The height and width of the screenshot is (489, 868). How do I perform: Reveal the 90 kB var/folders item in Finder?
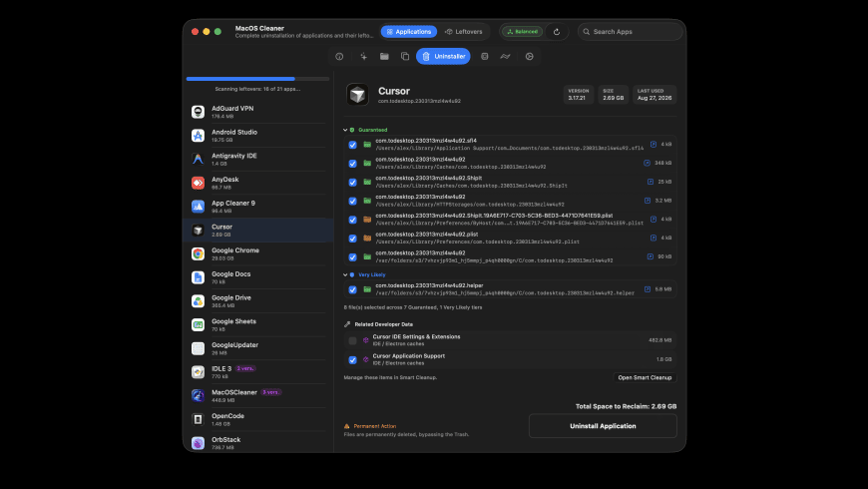click(x=651, y=256)
